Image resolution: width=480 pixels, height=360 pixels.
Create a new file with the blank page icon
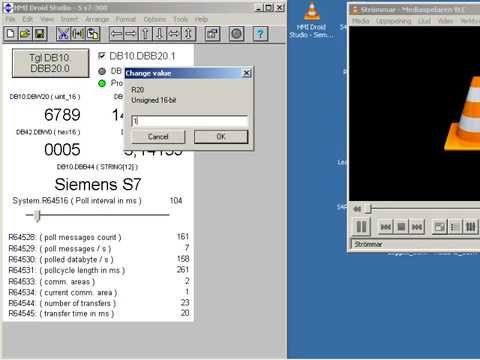11,34
